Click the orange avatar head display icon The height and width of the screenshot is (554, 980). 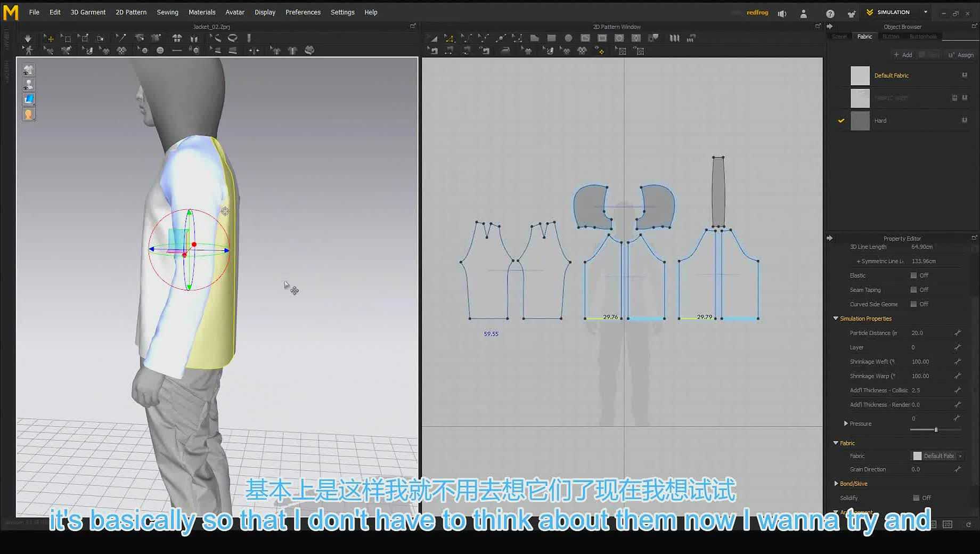[x=28, y=114]
